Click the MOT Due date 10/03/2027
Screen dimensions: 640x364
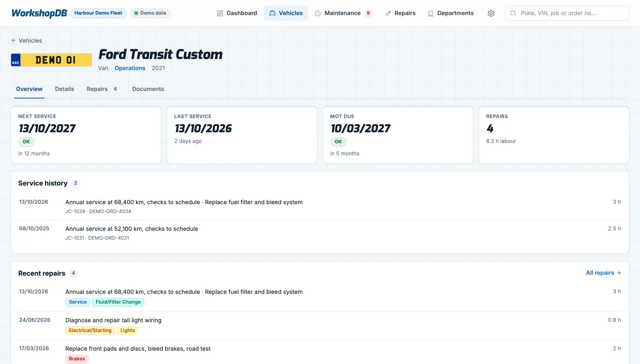[360, 128]
